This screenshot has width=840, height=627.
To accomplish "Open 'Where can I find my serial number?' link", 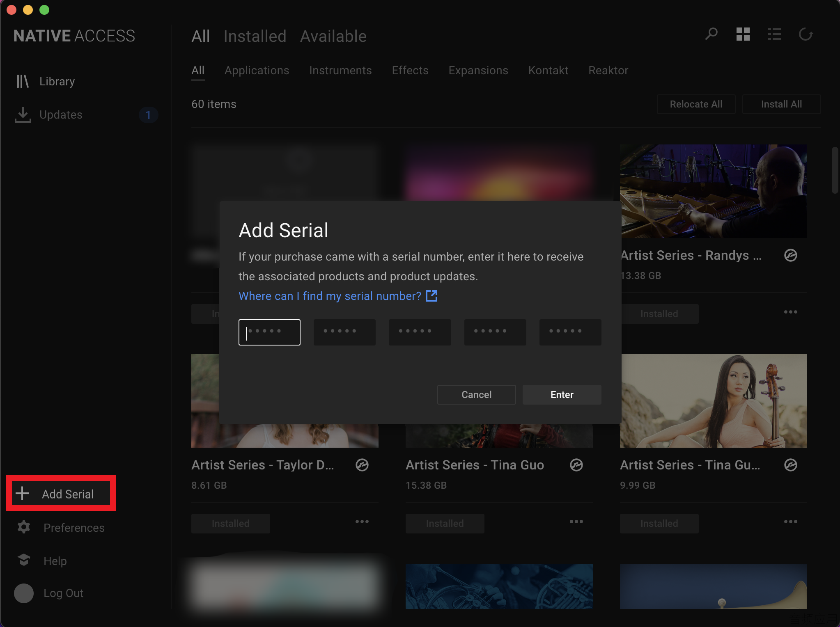I will (x=330, y=296).
